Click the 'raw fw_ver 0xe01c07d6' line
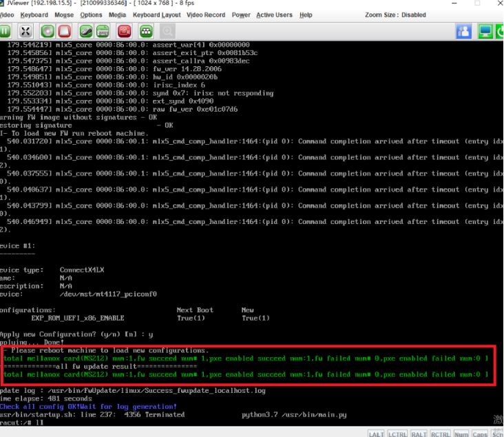The image size is (504, 437). click(195, 109)
